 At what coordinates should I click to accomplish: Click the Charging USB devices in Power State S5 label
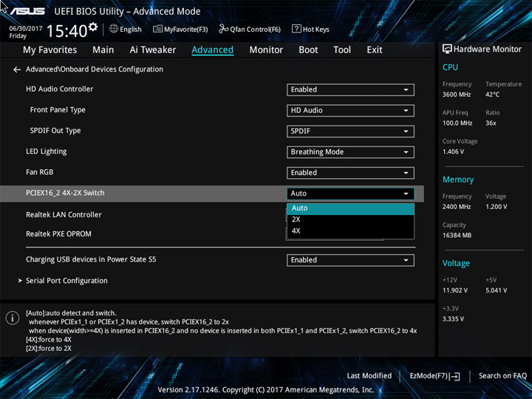click(91, 259)
